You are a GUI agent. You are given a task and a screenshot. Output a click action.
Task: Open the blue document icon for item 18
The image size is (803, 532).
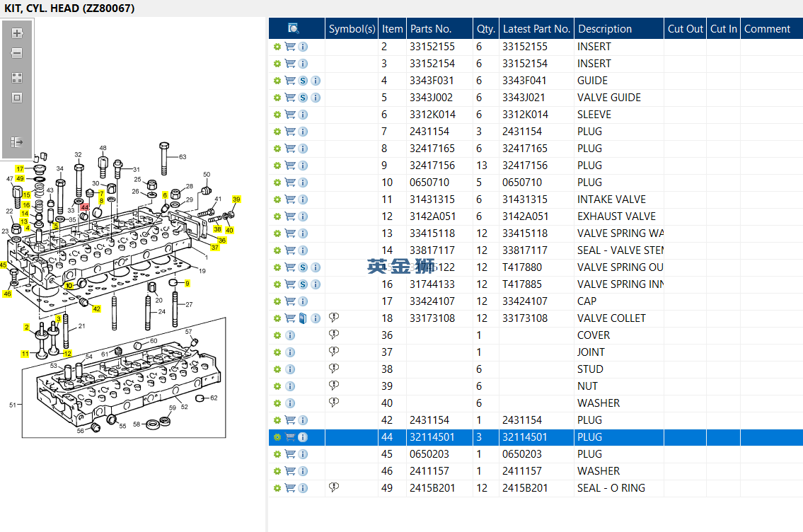tap(303, 318)
